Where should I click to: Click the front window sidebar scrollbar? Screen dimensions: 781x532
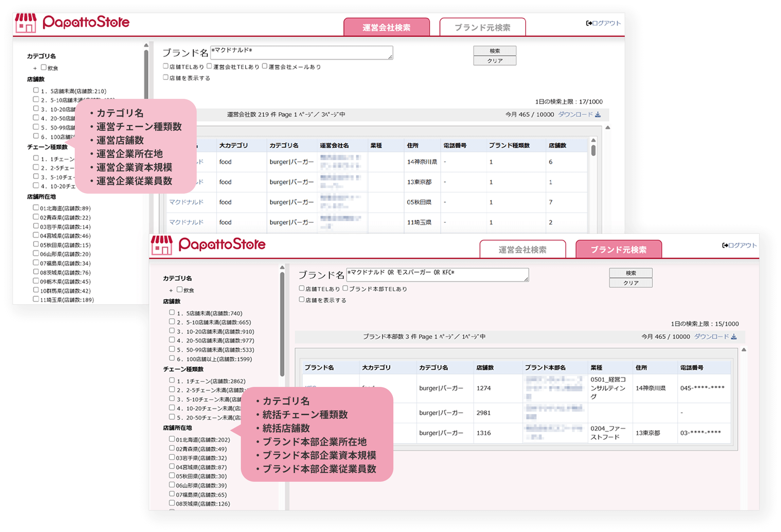(x=282, y=324)
